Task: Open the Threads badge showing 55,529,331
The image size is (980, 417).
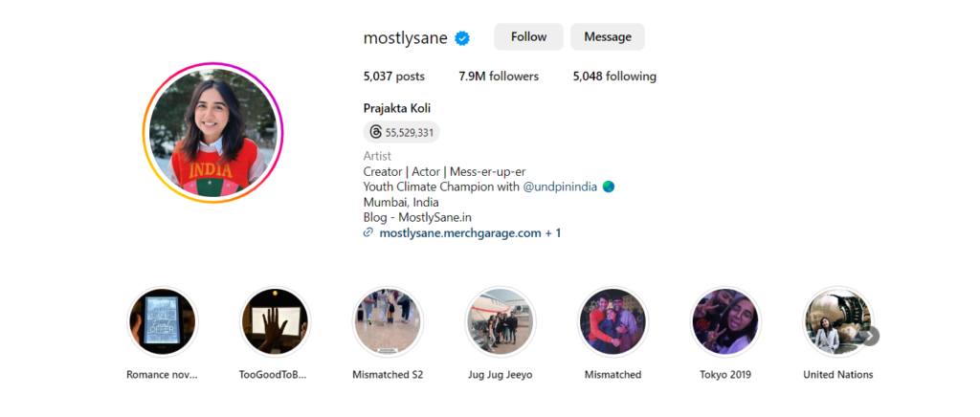Action: coord(402,132)
